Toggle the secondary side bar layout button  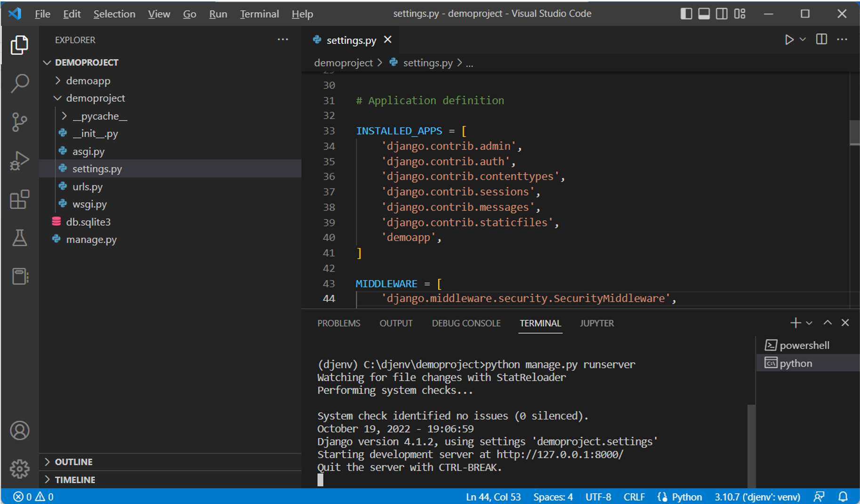click(x=722, y=14)
